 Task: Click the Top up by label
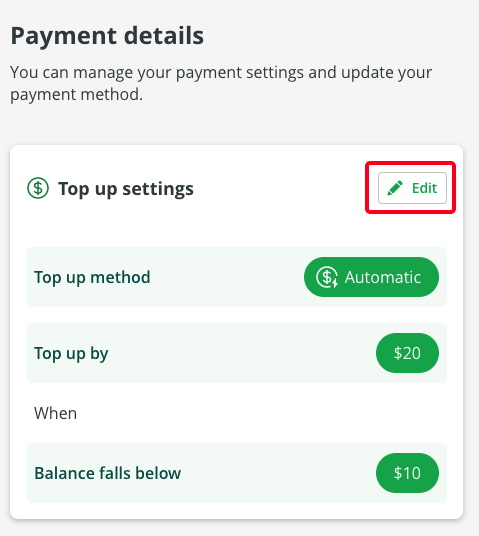71,353
